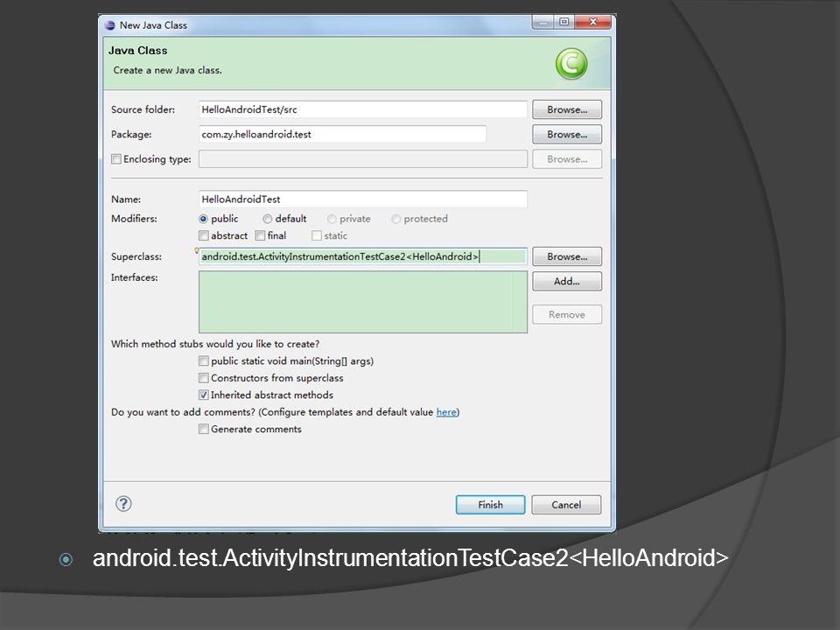Click the help question mark icon
The image size is (840, 630).
(123, 504)
